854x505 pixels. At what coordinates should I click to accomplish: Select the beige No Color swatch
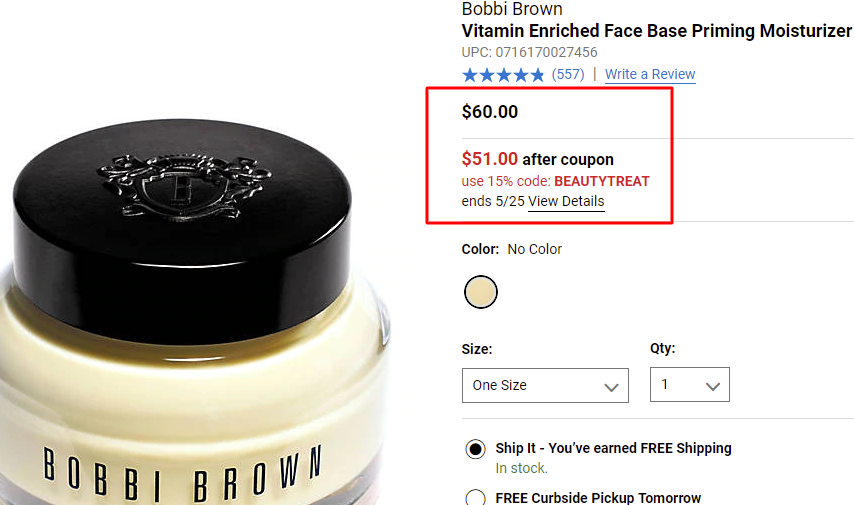pyautogui.click(x=480, y=292)
